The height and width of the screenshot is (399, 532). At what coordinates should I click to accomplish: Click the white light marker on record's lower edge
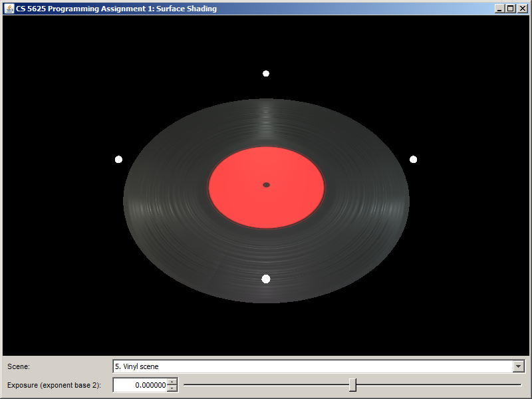point(266,279)
